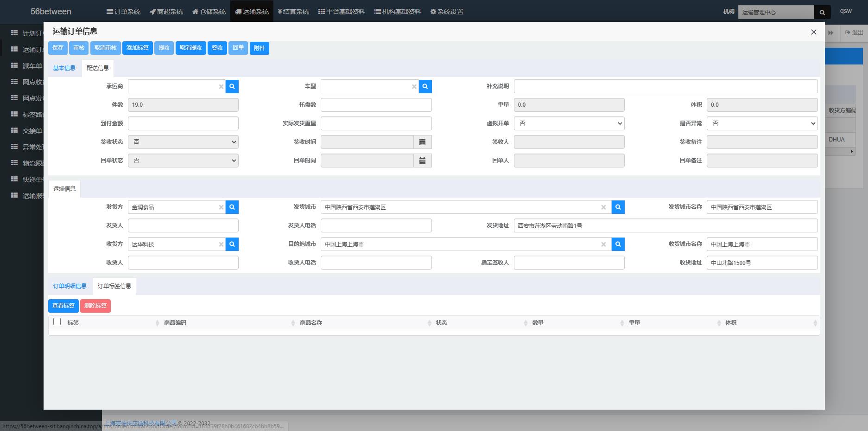Click the forward arrows icon behind the dialog

pyautogui.click(x=831, y=32)
